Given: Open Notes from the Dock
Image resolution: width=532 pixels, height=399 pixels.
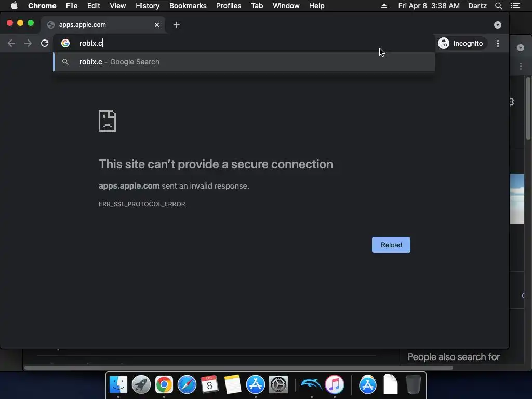Looking at the screenshot, I should [232, 384].
